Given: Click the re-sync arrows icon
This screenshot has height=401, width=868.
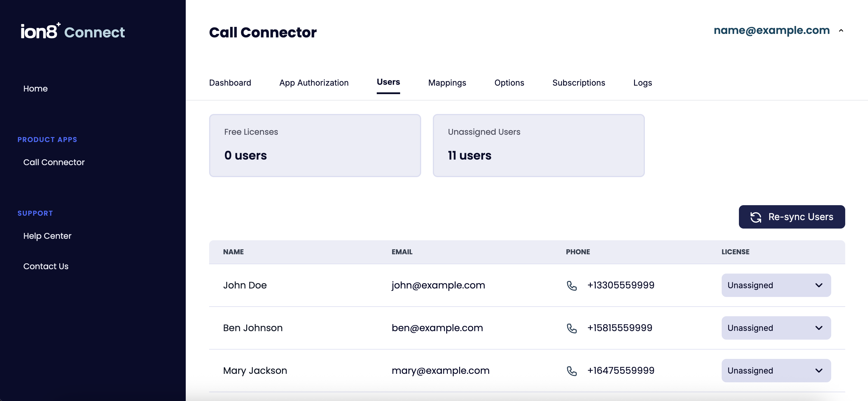Looking at the screenshot, I should coord(756,217).
